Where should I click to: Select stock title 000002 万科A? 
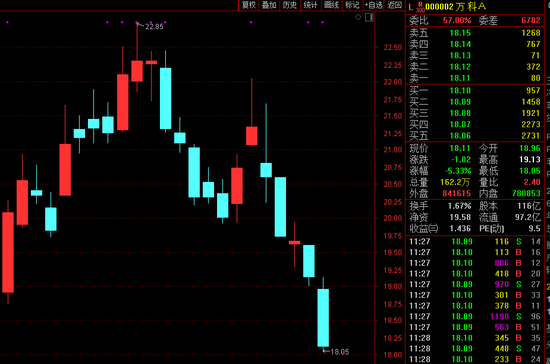[456, 7]
